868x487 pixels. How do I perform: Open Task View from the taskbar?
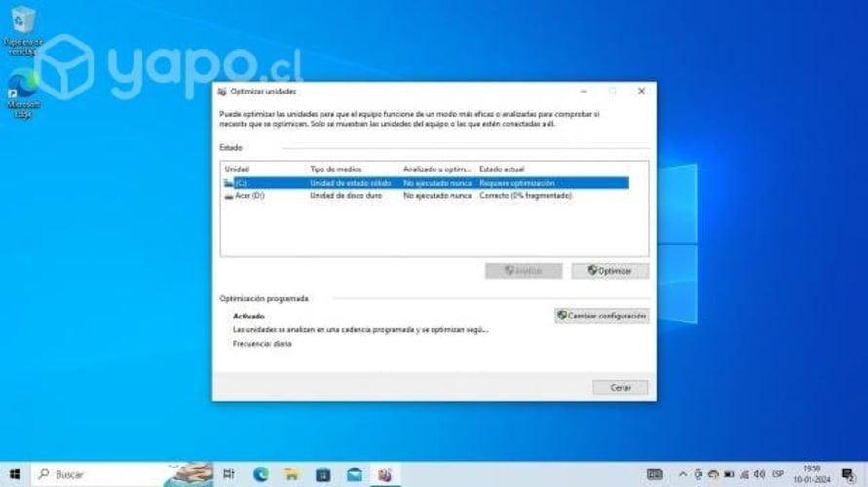click(229, 474)
